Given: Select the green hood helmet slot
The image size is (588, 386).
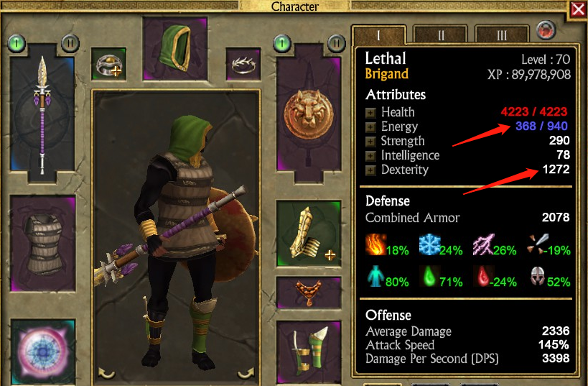Looking at the screenshot, I should click(175, 48).
